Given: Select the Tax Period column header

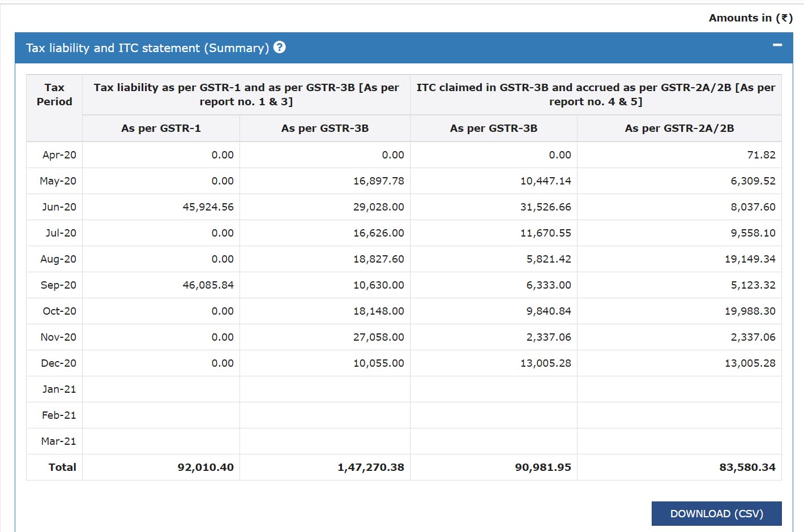Looking at the screenshot, I should 54,95.
